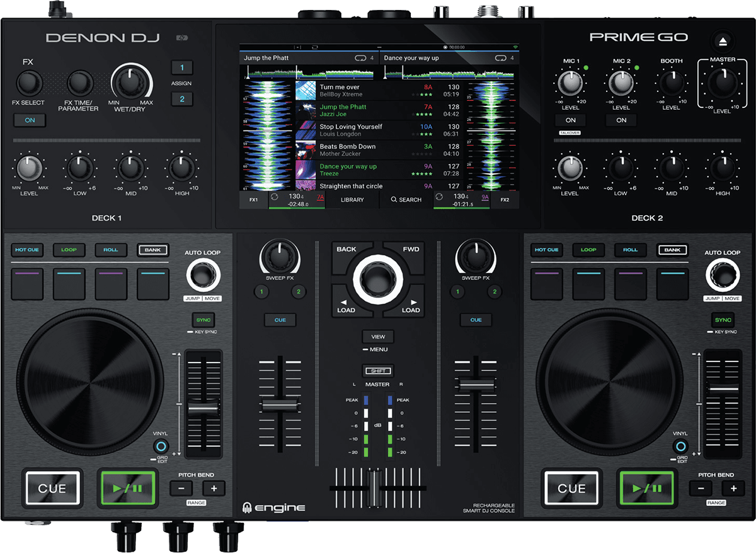Start playback with Deck 1 play/pause button
The width and height of the screenshot is (756, 553).
click(127, 488)
